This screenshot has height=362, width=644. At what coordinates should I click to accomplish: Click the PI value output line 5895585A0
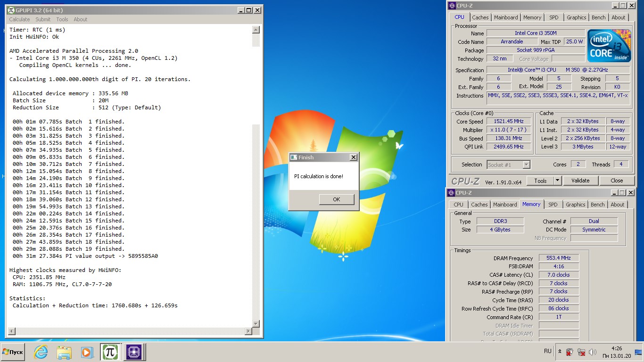point(85,256)
